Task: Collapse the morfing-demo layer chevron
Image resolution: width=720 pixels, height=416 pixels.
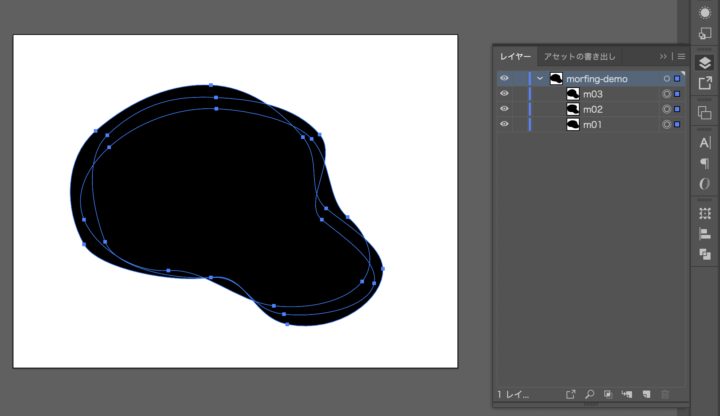Action: click(540, 78)
